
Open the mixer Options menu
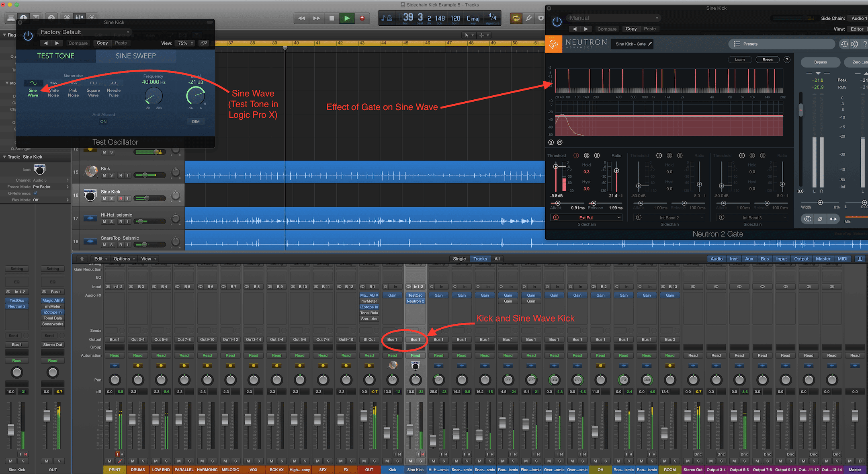124,259
